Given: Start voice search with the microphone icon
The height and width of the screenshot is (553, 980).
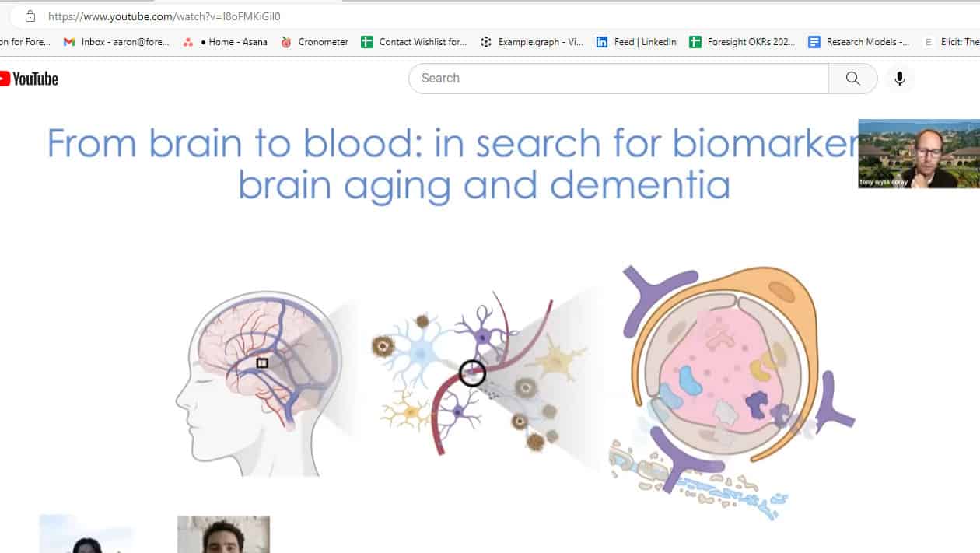Looking at the screenshot, I should 900,79.
